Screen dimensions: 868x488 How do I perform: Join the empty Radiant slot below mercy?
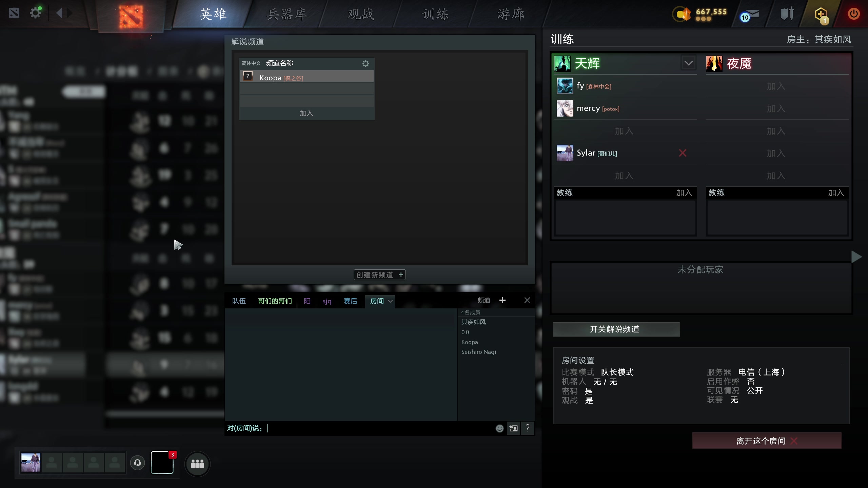(625, 131)
